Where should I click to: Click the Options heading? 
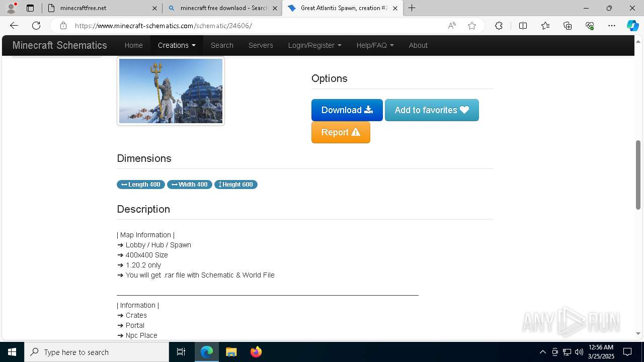click(330, 78)
